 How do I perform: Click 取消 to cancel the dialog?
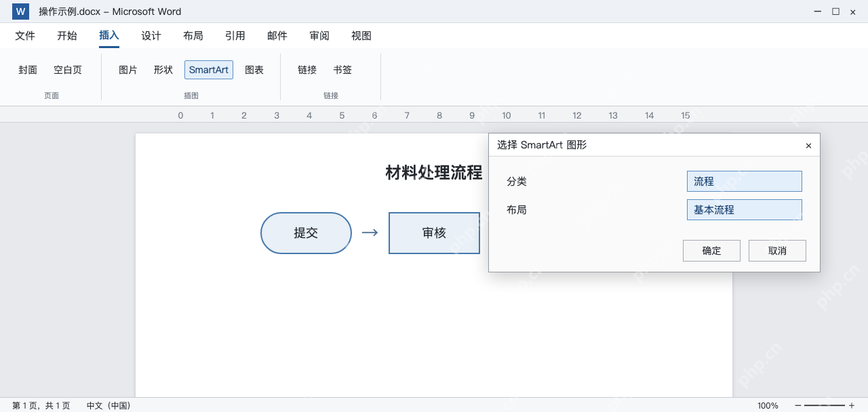point(777,251)
